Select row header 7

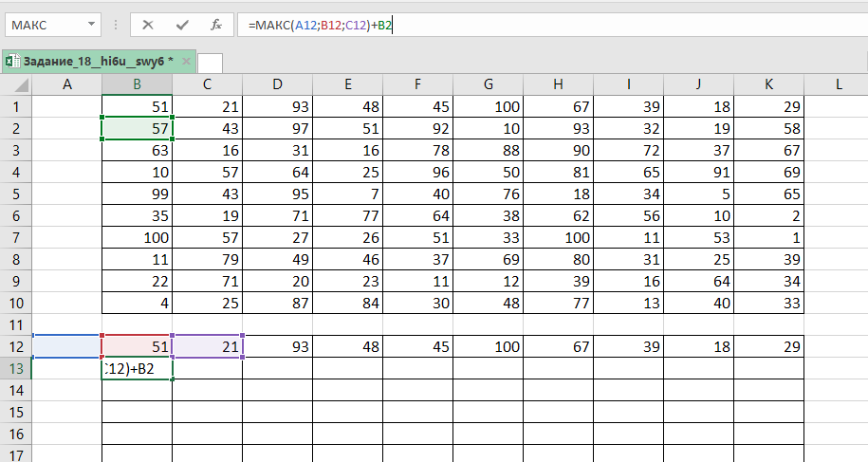pos(16,236)
